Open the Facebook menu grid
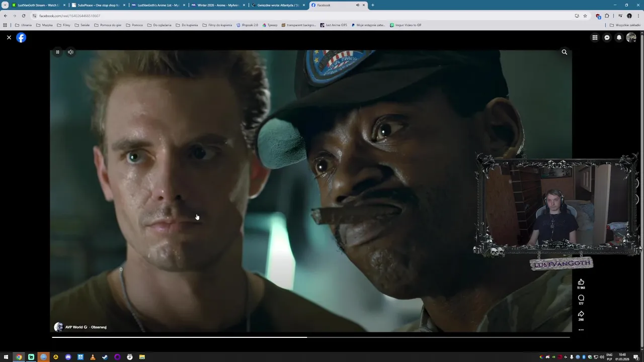Image resolution: width=644 pixels, height=362 pixels. (x=595, y=38)
